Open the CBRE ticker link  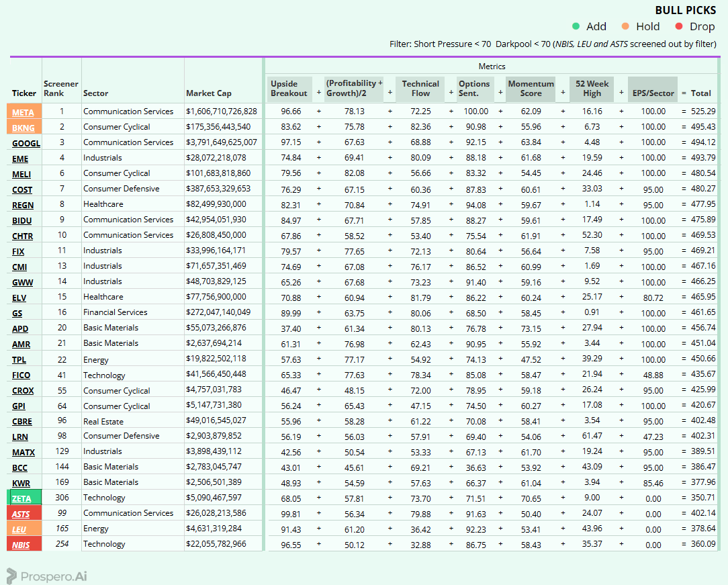tap(21, 422)
